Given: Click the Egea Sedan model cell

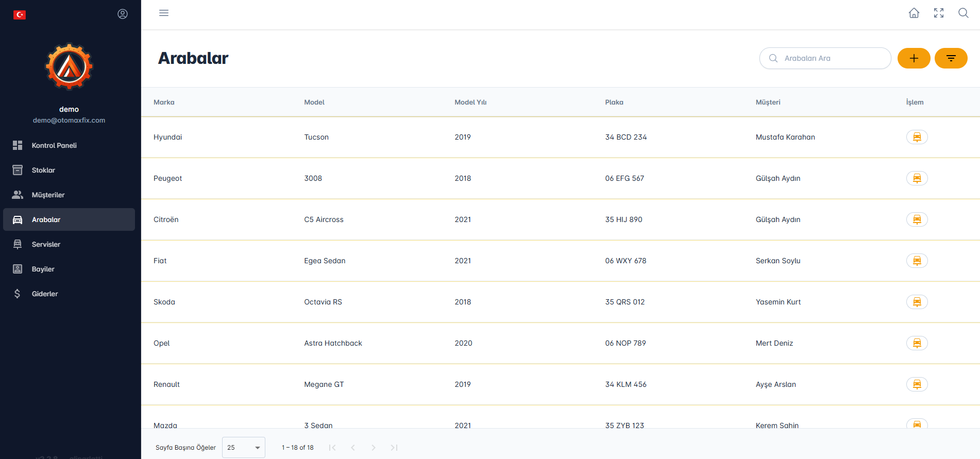Looking at the screenshot, I should click(x=325, y=261).
